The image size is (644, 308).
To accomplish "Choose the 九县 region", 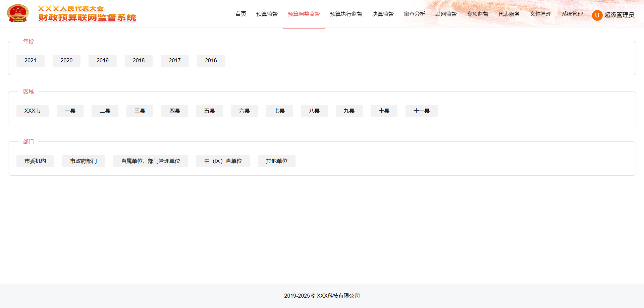I will coord(349,111).
